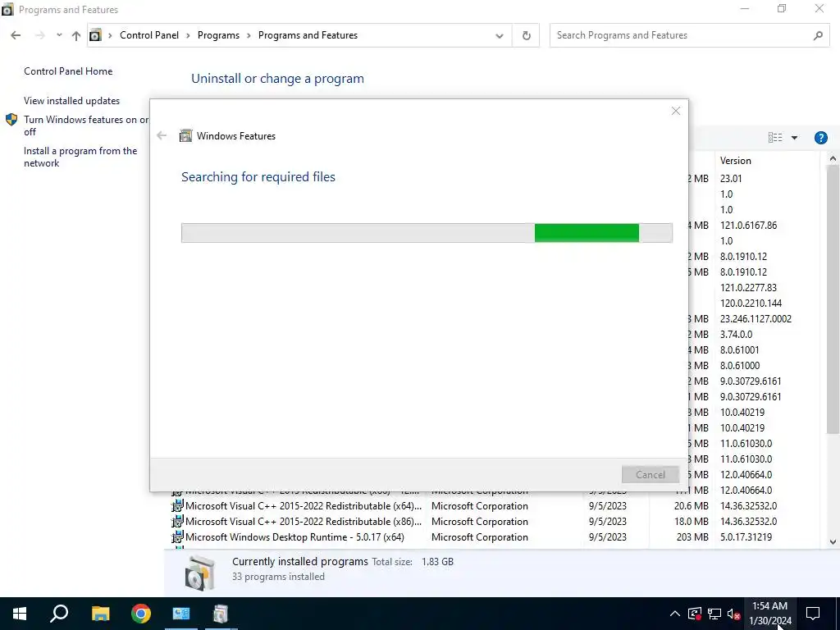Click the Control Panel icon in the address bar
This screenshot has width=840, height=630.
(x=95, y=35)
